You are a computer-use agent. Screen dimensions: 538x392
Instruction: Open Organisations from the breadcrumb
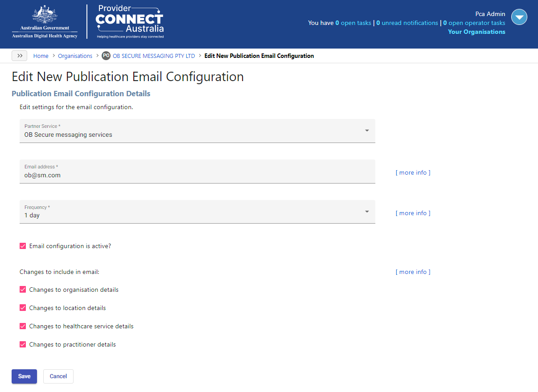75,56
